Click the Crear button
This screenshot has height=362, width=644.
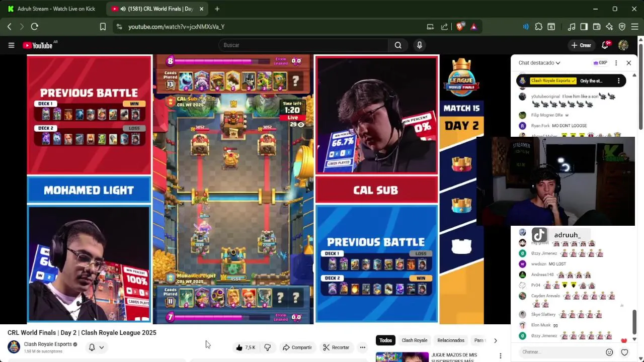coord(581,45)
